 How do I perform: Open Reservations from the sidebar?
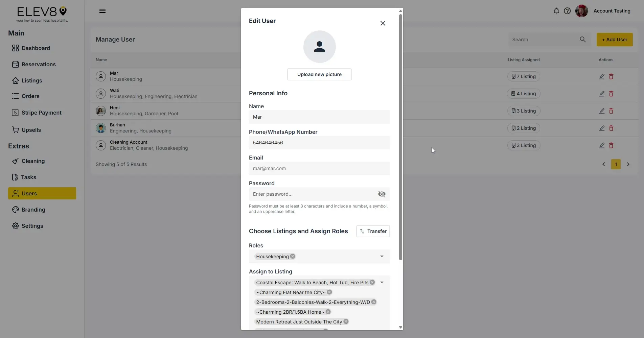point(39,64)
